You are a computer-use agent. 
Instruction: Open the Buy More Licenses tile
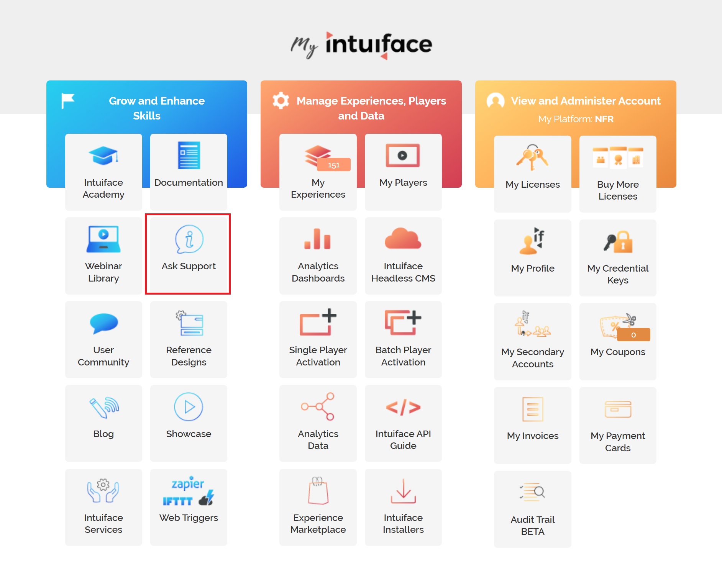[618, 174]
